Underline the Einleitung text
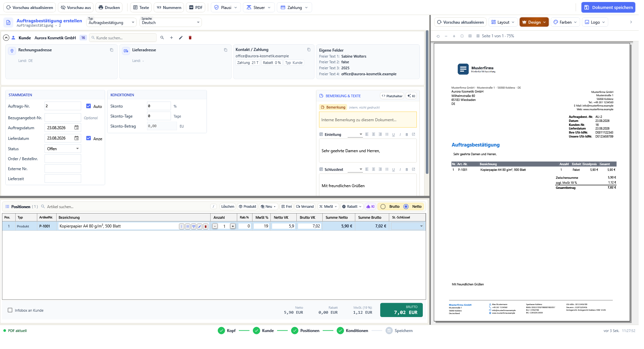644x349 pixels. [394, 135]
